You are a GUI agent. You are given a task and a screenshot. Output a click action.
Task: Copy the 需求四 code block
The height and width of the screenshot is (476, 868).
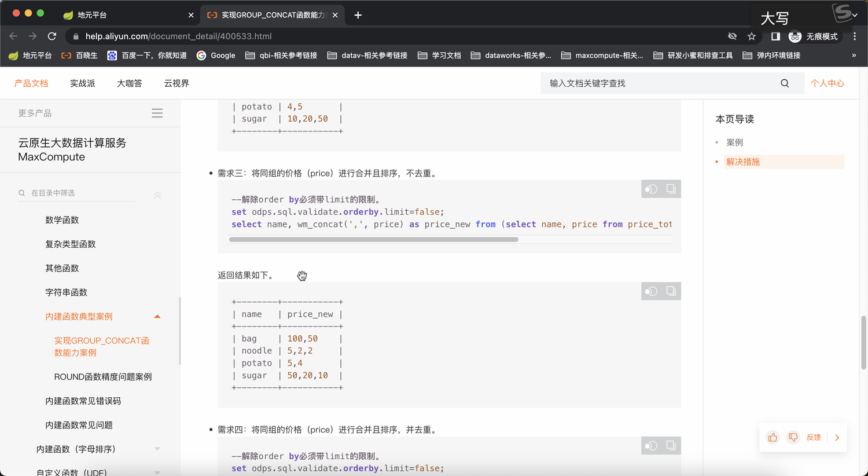click(671, 445)
